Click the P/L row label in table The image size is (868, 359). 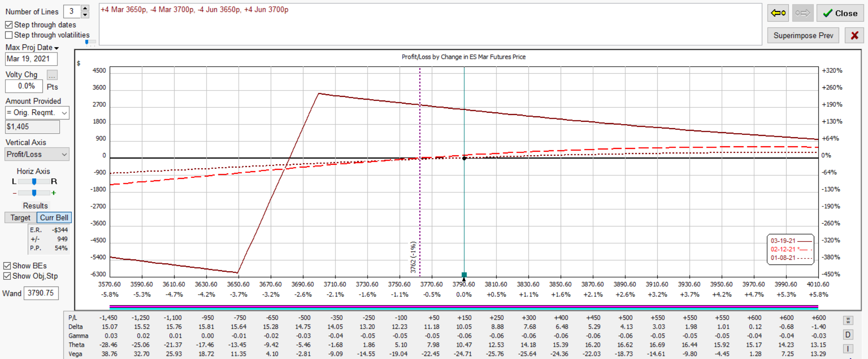(x=72, y=318)
